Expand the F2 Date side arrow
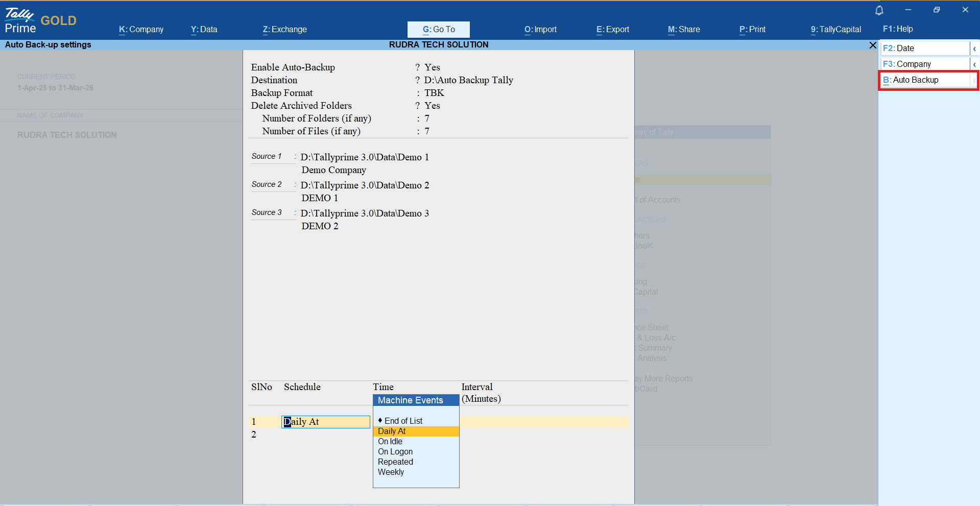The image size is (980, 506). click(x=974, y=49)
